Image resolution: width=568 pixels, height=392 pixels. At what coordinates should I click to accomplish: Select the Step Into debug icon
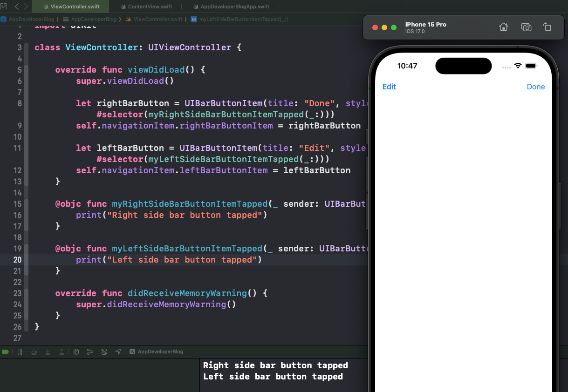48,351
